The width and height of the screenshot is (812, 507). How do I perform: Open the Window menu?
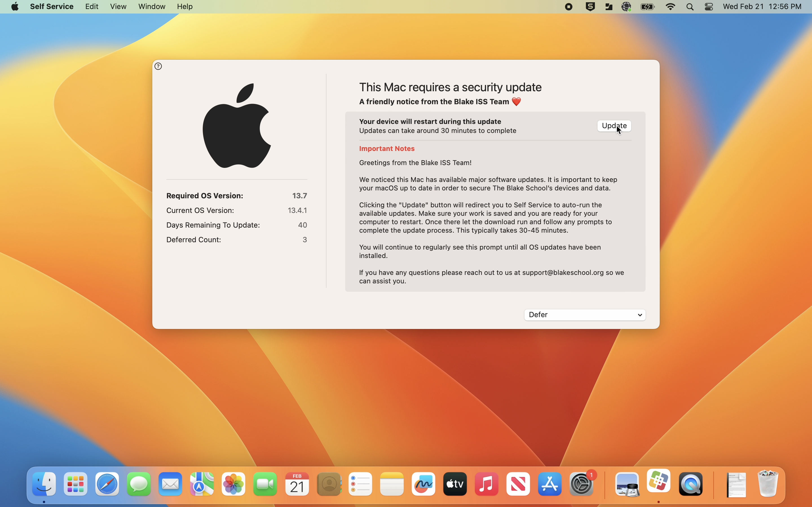click(x=152, y=7)
